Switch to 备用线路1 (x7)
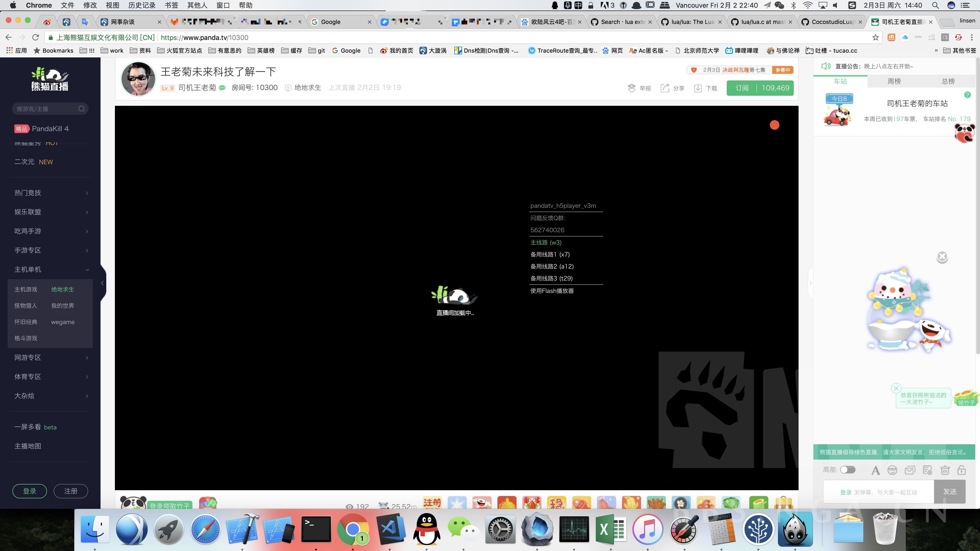Image resolution: width=980 pixels, height=551 pixels. coord(550,254)
